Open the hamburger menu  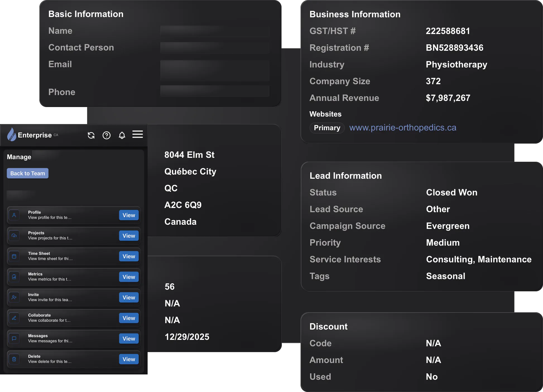(x=138, y=134)
